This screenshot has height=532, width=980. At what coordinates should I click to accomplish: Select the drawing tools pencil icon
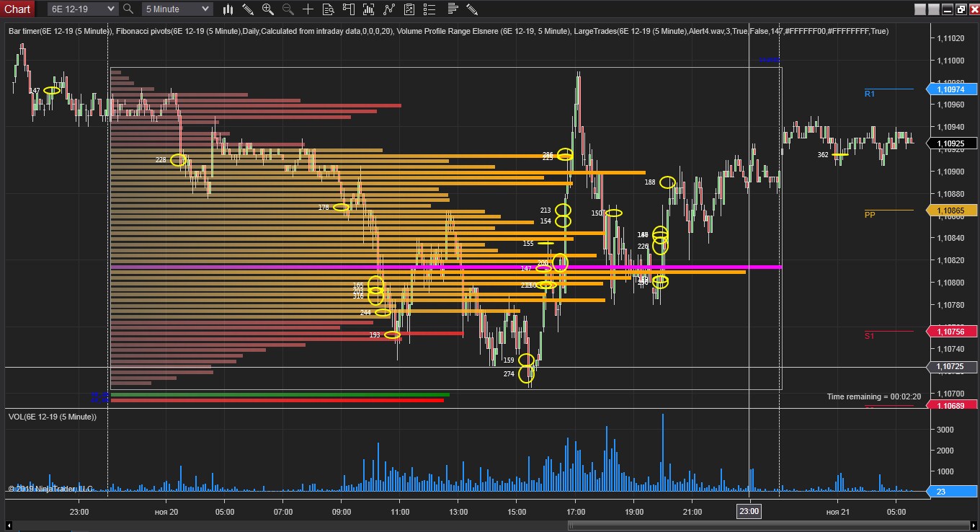click(248, 9)
